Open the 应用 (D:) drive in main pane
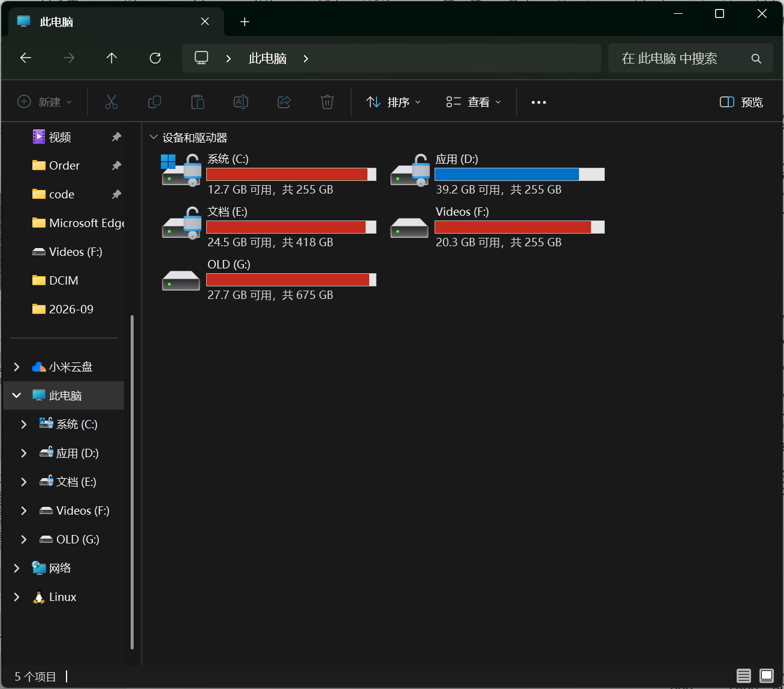This screenshot has width=784, height=689. [x=497, y=174]
